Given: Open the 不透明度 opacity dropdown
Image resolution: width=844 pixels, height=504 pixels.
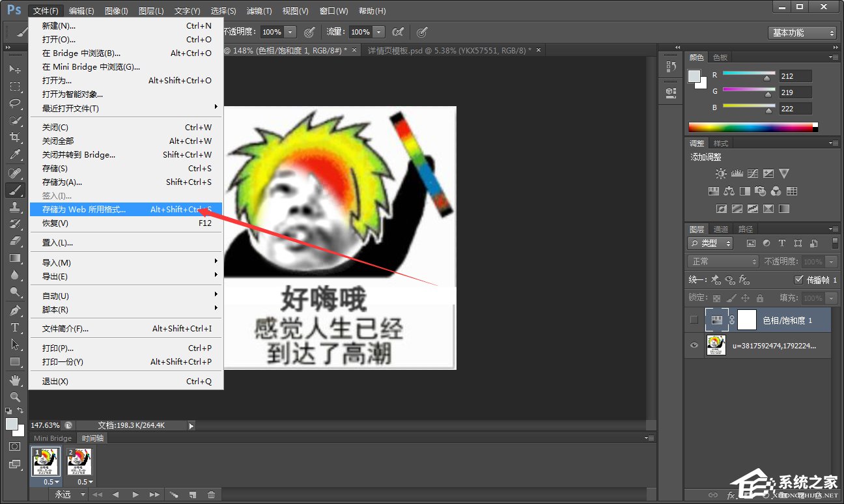Looking at the screenshot, I should pyautogui.click(x=830, y=262).
